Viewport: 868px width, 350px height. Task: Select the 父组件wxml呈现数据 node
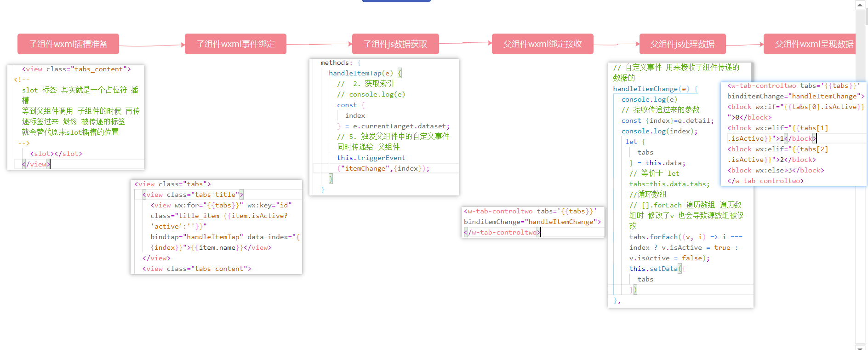pos(810,44)
